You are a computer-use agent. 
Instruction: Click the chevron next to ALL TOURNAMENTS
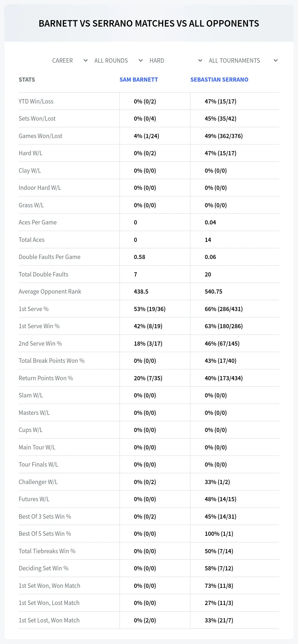[276, 61]
